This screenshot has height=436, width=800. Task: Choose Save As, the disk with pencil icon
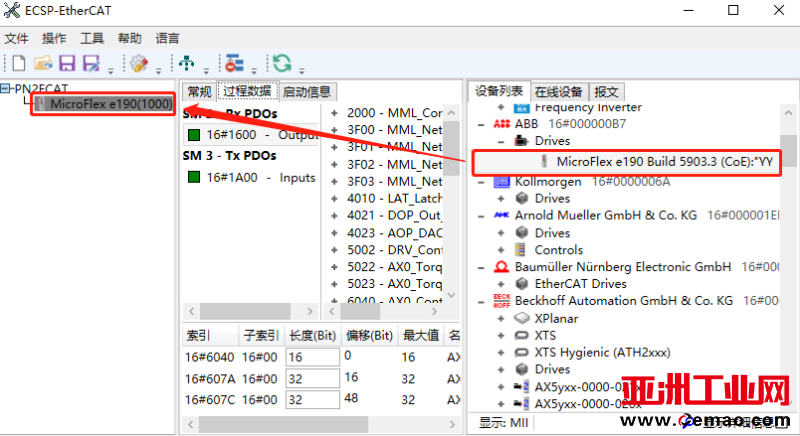91,63
